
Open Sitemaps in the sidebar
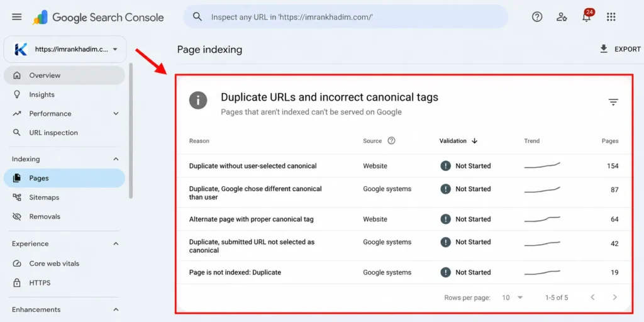pyautogui.click(x=64, y=197)
